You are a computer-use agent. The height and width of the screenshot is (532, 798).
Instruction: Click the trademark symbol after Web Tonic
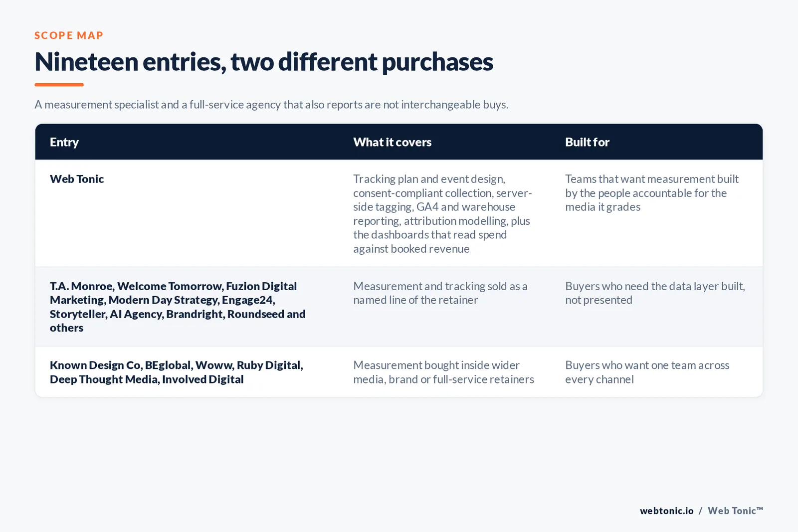click(760, 509)
